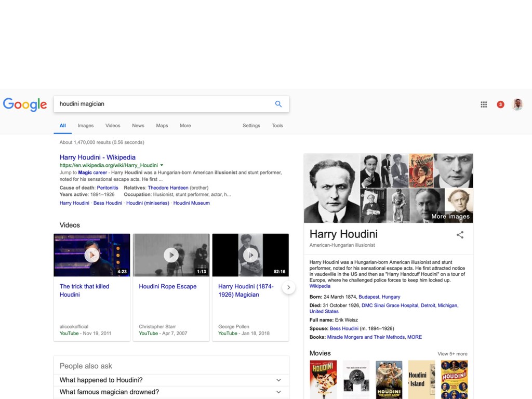
Task: Open the 'Houdini (miniseries)' sitelink
Action: point(148,203)
